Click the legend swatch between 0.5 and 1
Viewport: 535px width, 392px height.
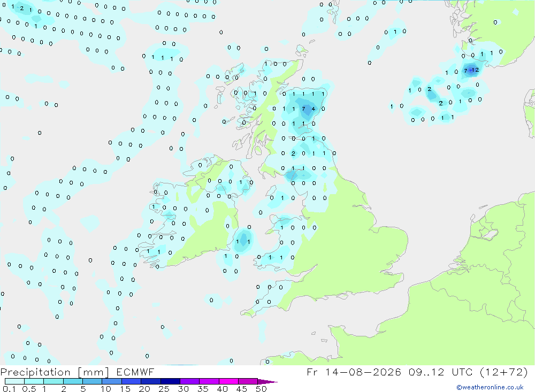34,381
